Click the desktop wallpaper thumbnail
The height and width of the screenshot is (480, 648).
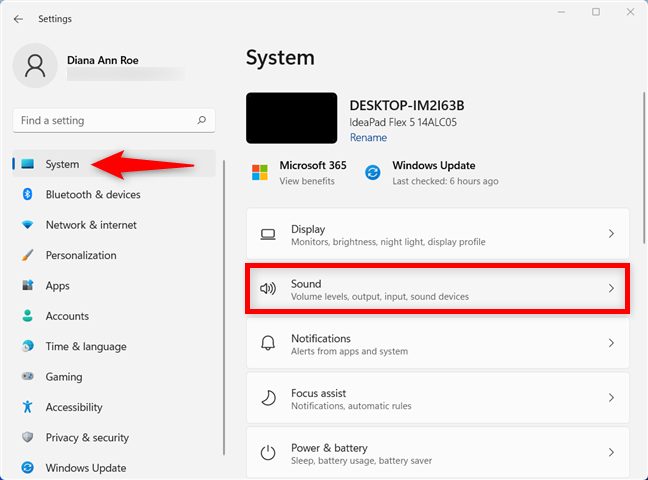pos(292,118)
